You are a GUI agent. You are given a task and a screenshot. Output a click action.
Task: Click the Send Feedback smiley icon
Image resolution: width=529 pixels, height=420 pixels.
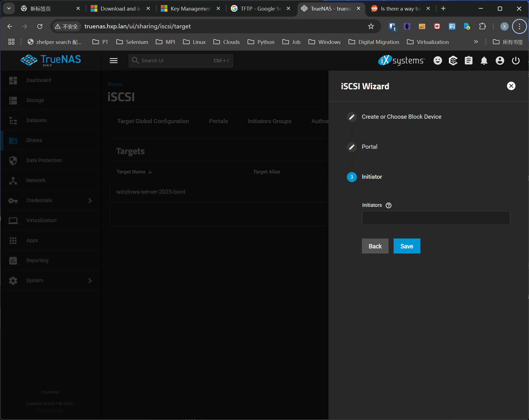pyautogui.click(x=437, y=61)
